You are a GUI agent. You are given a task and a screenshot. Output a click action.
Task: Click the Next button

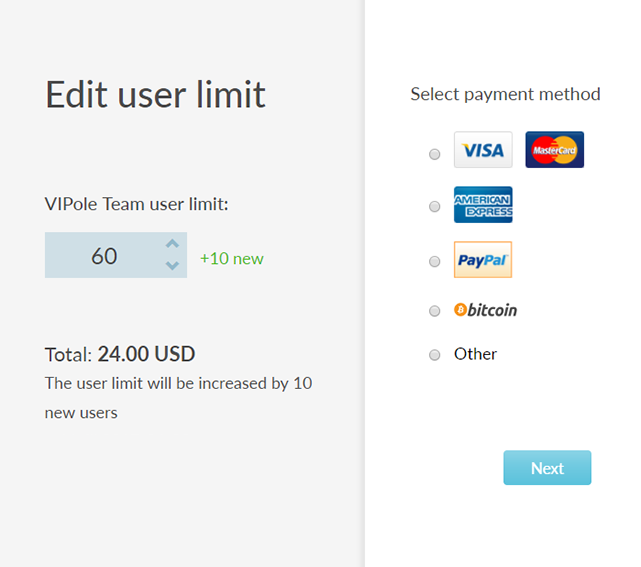(547, 468)
